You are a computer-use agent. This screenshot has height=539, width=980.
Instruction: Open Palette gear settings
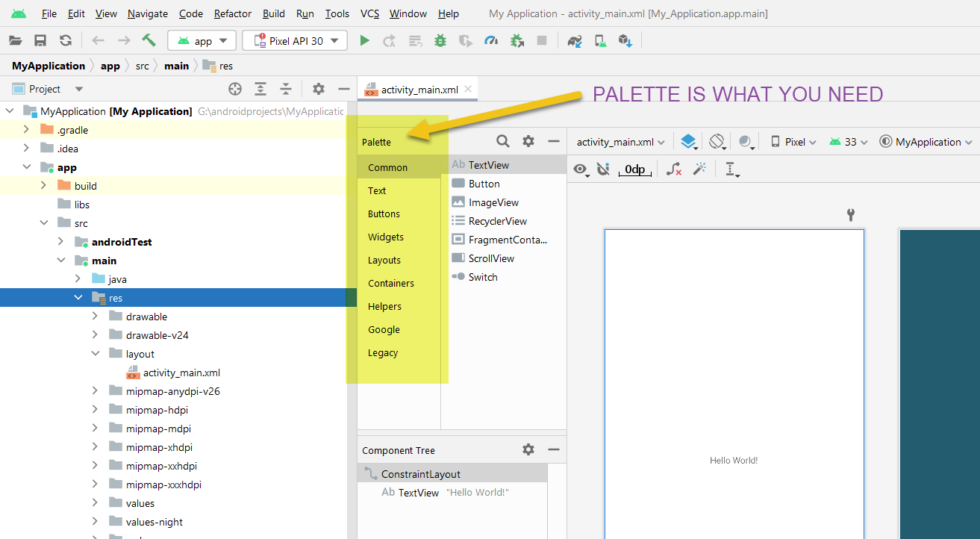pos(528,141)
